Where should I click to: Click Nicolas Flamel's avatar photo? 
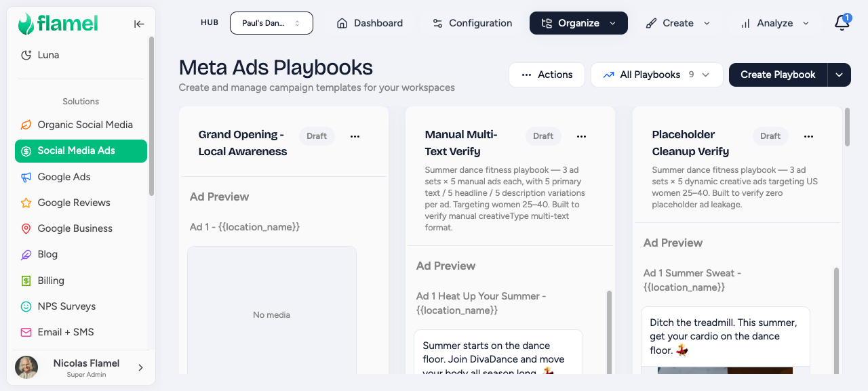[x=26, y=367]
